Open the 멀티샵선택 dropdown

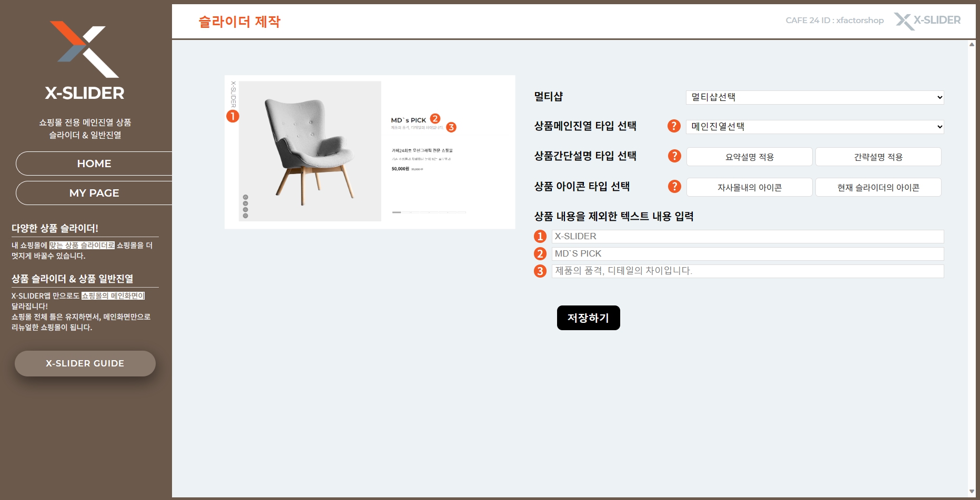814,97
